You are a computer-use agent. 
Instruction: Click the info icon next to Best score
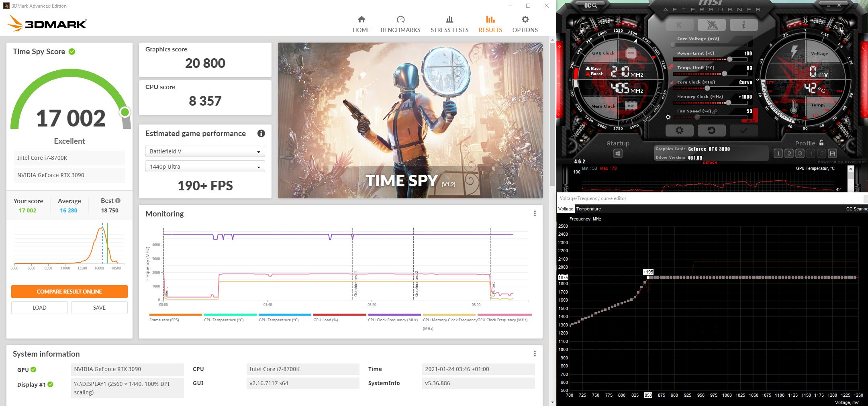[x=118, y=200]
